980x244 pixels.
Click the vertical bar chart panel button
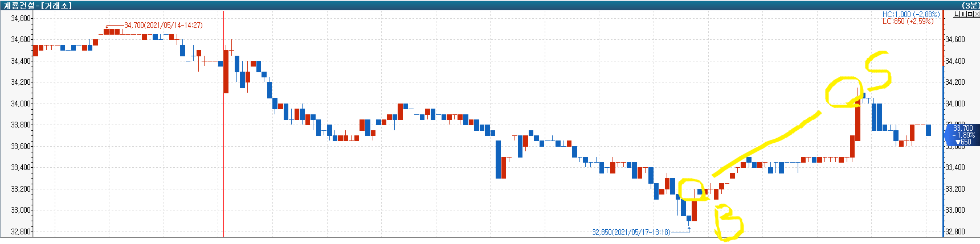963,14
